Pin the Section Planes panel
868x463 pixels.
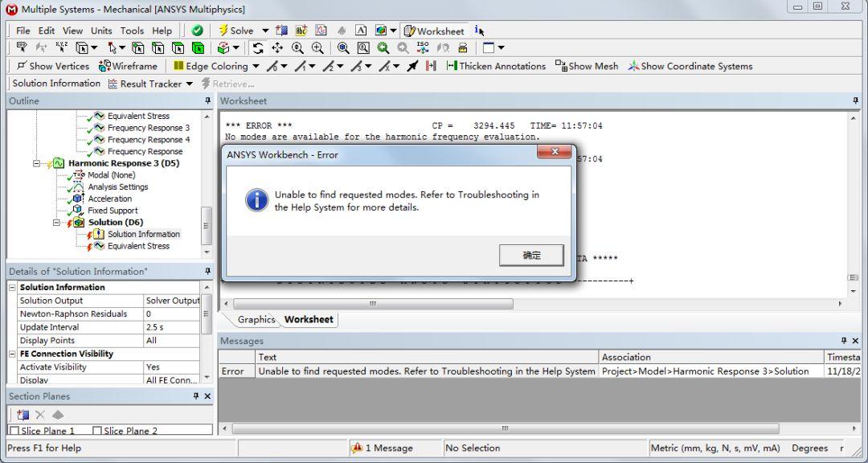pyautogui.click(x=196, y=396)
